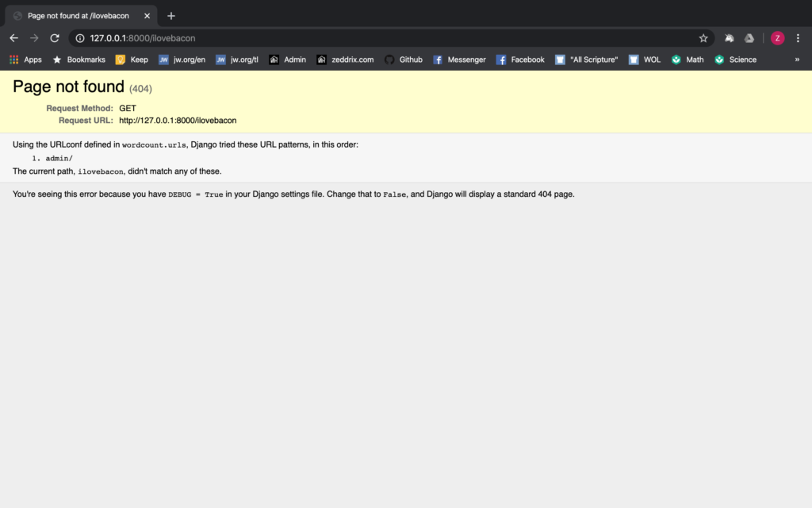Screen dimensions: 812x508
Task: Open the "All Scripture" bookmark
Action: tap(587, 60)
